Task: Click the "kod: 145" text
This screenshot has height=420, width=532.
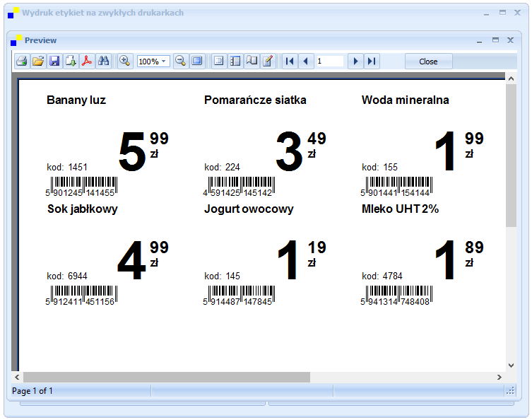Action: pos(223,276)
